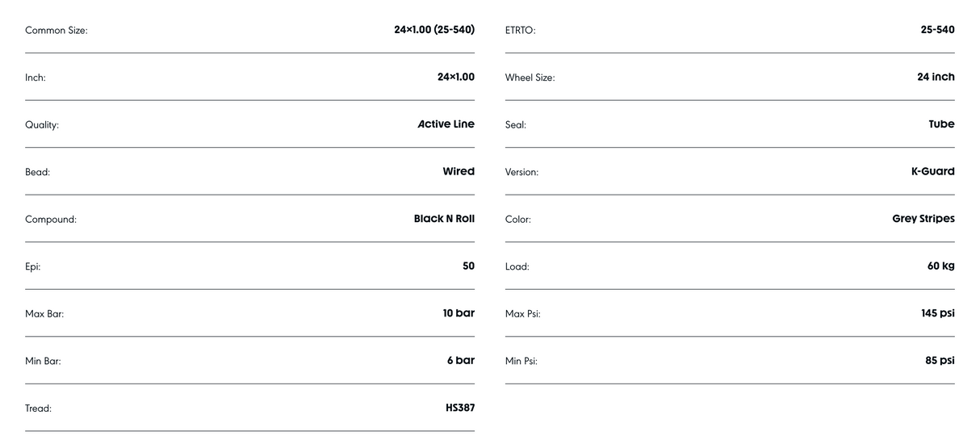Select the Load value 60 kg

click(940, 266)
